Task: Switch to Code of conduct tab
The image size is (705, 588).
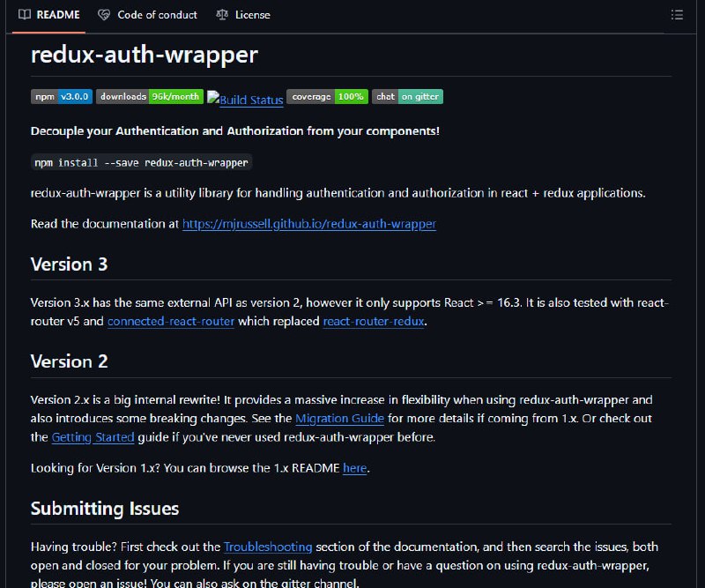Action: coord(147,15)
